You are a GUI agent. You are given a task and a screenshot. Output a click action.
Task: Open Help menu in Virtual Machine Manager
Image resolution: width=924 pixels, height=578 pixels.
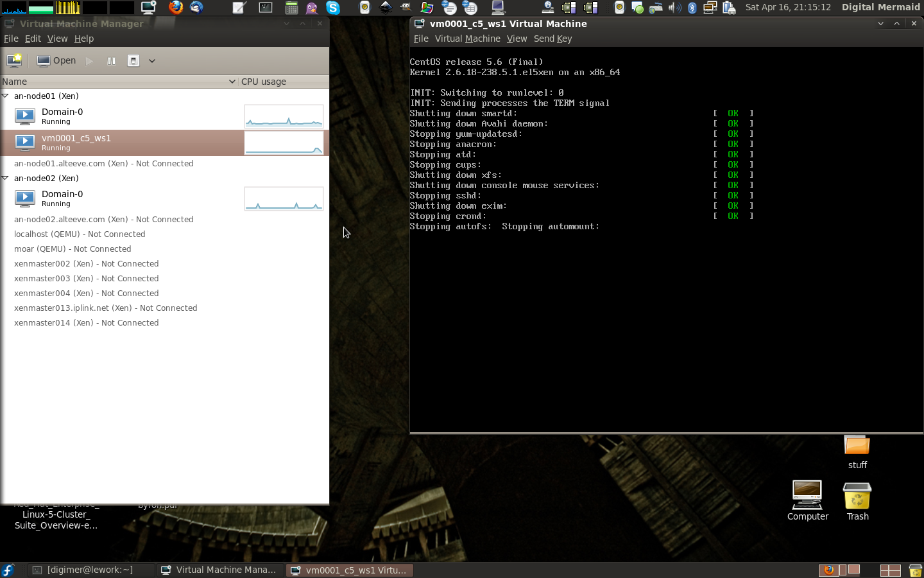click(84, 39)
